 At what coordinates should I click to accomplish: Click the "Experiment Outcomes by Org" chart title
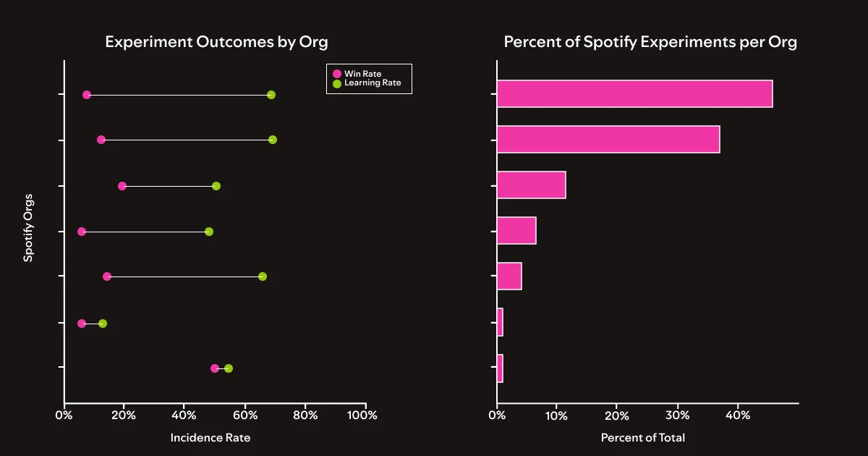(x=216, y=42)
